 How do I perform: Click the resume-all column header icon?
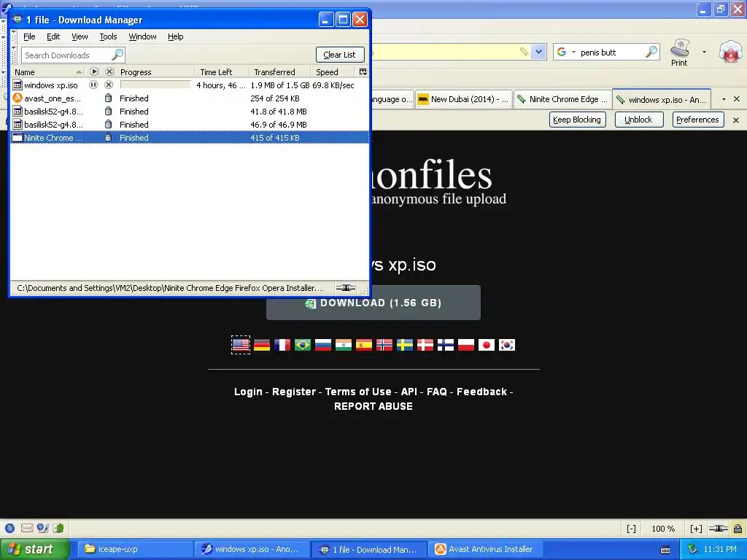tap(94, 71)
